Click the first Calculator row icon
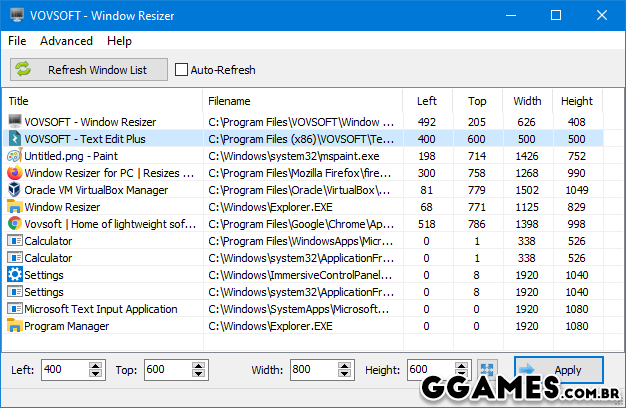The width and height of the screenshot is (626, 408). click(15, 241)
